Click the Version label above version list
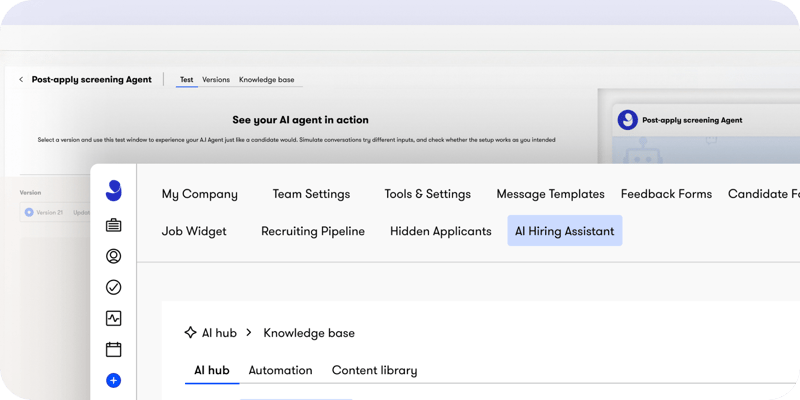This screenshot has height=400, width=800. click(x=30, y=193)
